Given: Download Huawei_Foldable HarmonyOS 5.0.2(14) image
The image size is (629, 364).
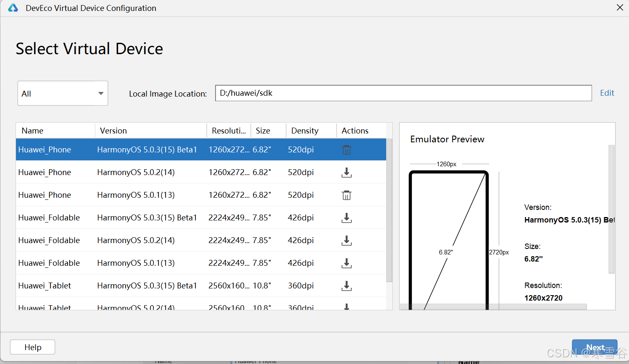Looking at the screenshot, I should pos(346,241).
